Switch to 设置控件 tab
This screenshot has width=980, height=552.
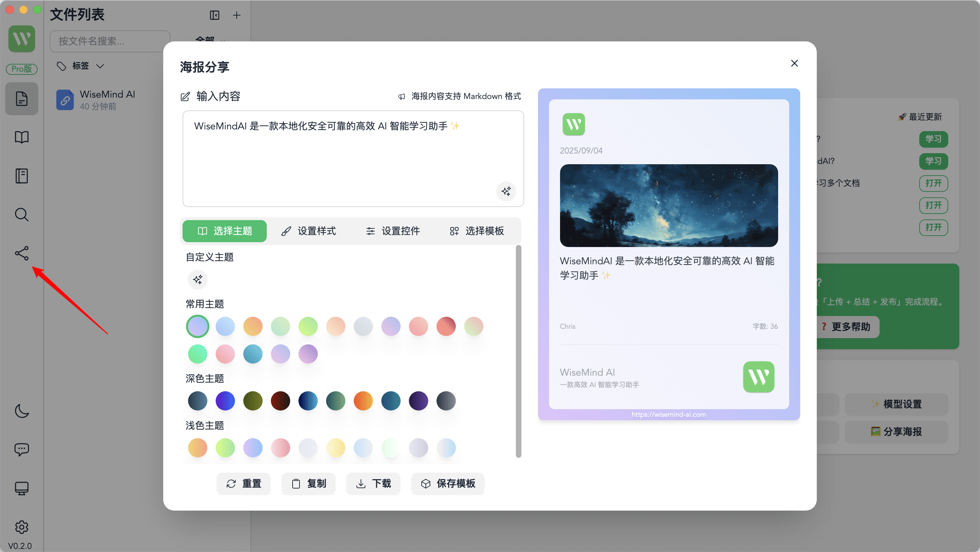point(393,231)
